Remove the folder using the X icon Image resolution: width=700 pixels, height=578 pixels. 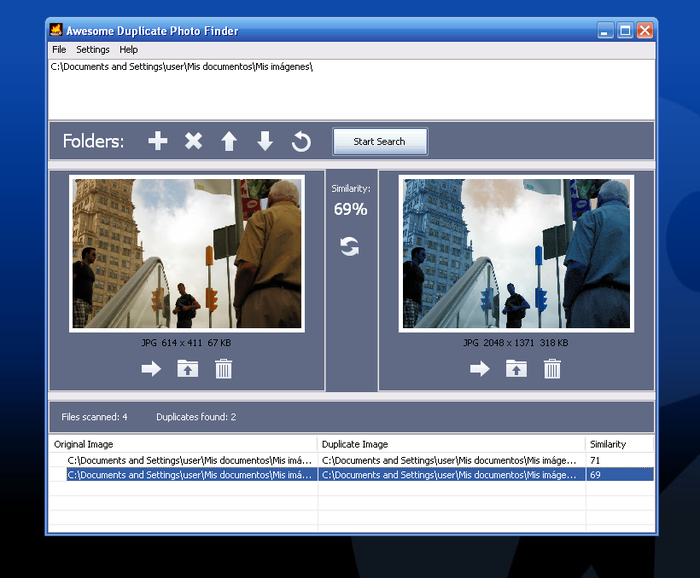[x=193, y=141]
